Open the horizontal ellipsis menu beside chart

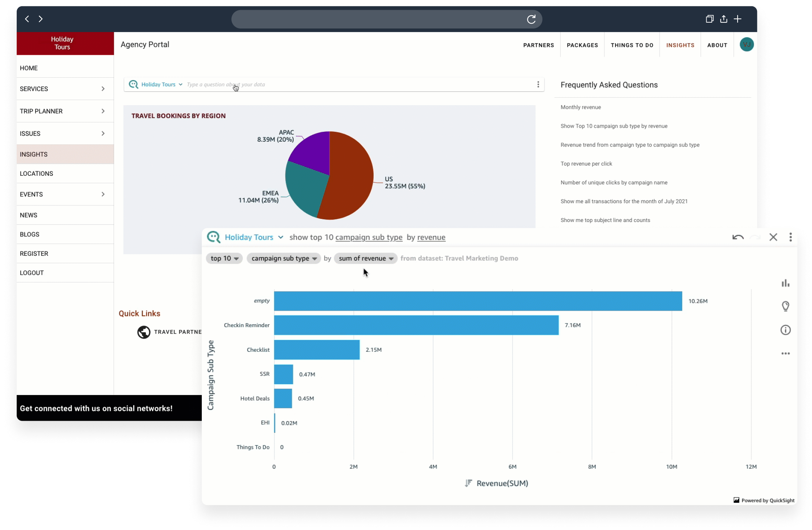pos(786,354)
